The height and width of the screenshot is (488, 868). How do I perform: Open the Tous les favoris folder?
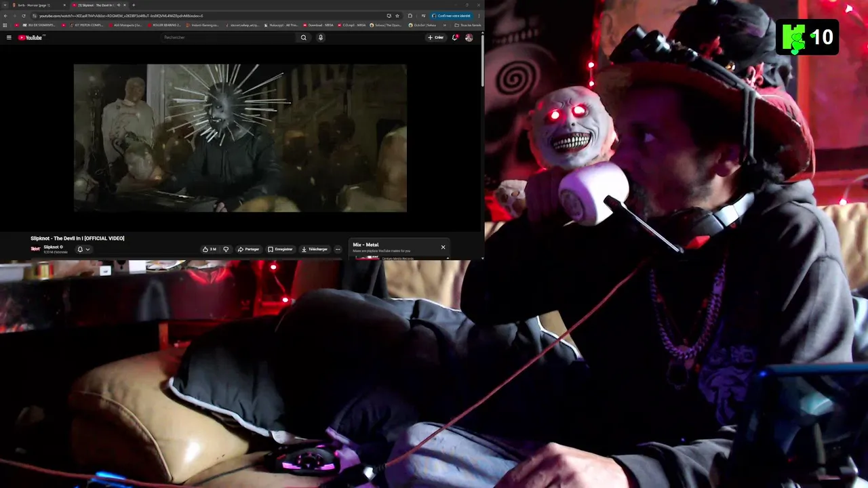tap(468, 25)
